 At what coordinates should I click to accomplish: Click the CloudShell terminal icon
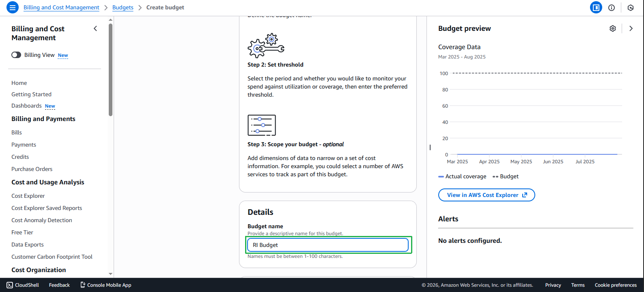(x=10, y=285)
